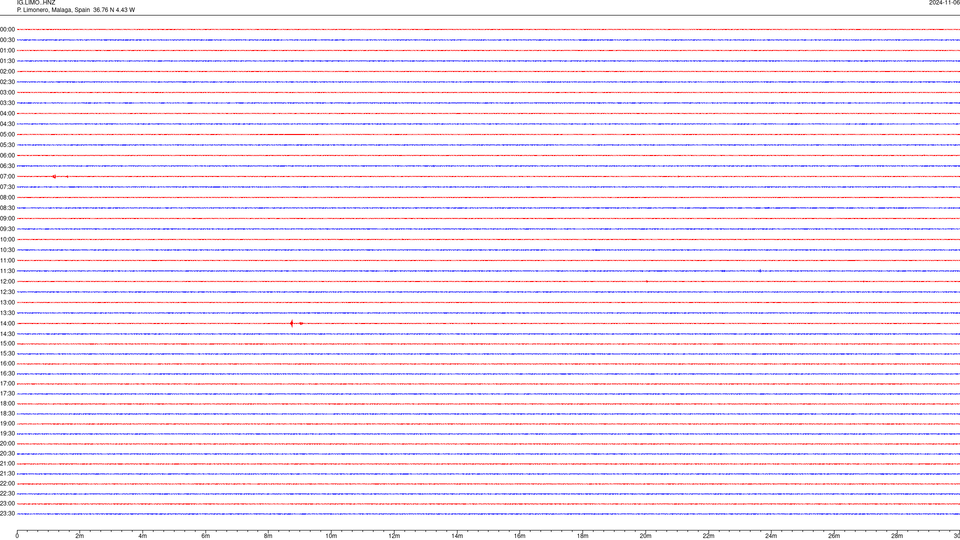Select the 02:00 time label

(x=7, y=72)
